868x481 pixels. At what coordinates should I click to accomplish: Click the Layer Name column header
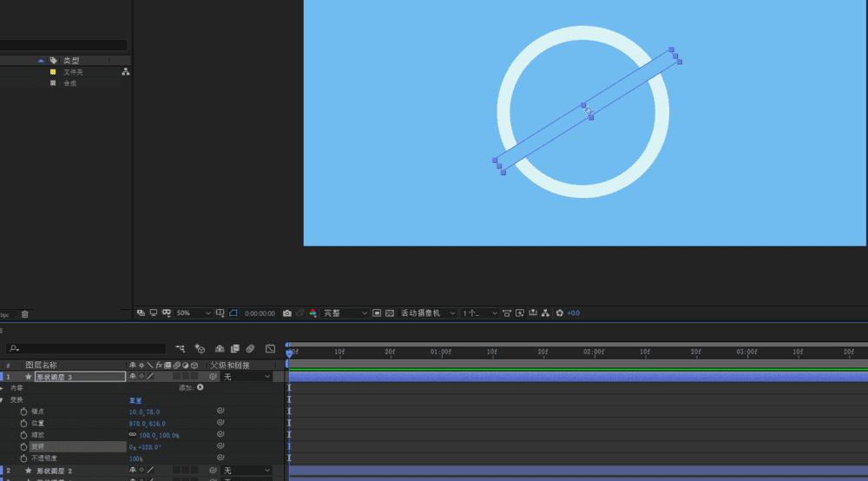tap(41, 366)
